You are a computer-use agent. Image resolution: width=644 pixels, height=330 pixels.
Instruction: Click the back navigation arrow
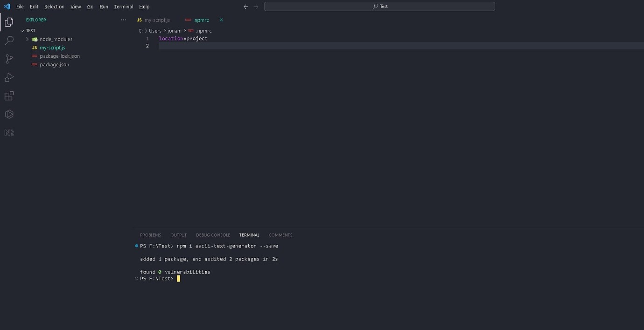[x=246, y=7]
